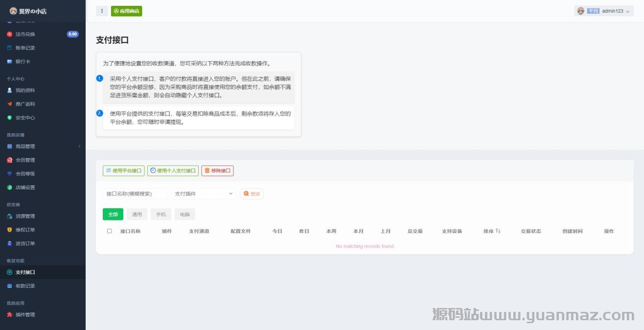The image size is (644, 330).
Task: Click the 查询 search button
Action: click(x=252, y=194)
